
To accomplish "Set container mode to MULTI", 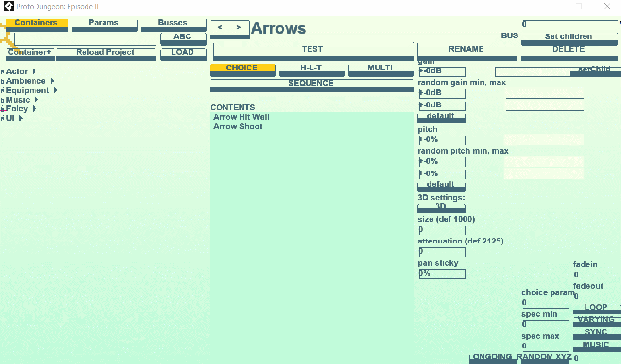I will pos(380,70).
